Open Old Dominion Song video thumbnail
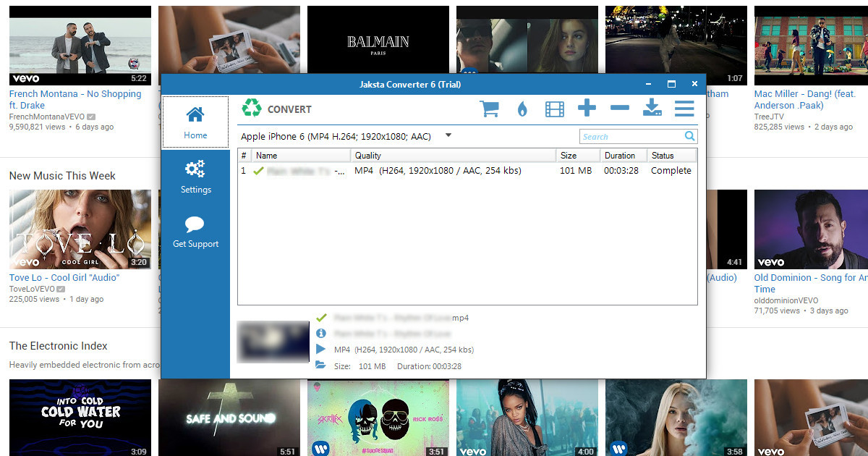Screen dimensions: 868x456 point(811,229)
